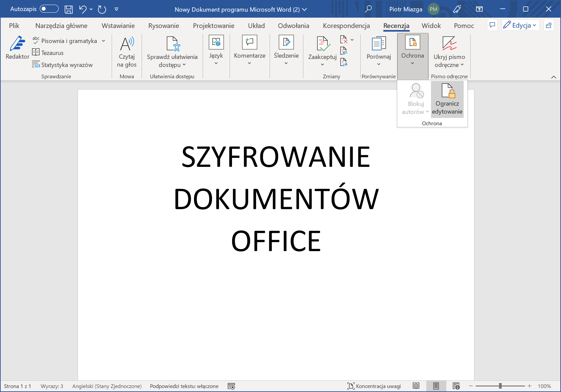This screenshot has width=561, height=392.
Task: Expand the Pisownia i gramatyka dropdown arrow
Action: pos(103,41)
